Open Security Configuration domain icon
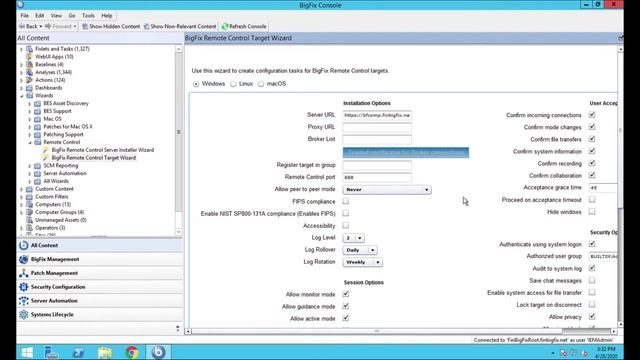This screenshot has height=360, width=640. click(24, 287)
